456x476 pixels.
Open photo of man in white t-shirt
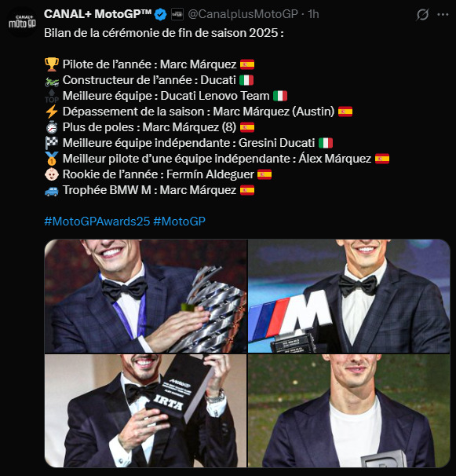click(349, 411)
